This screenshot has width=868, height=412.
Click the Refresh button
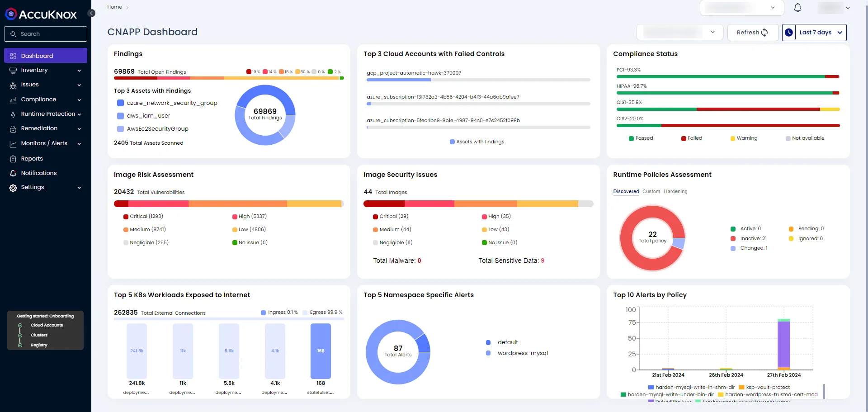click(753, 33)
